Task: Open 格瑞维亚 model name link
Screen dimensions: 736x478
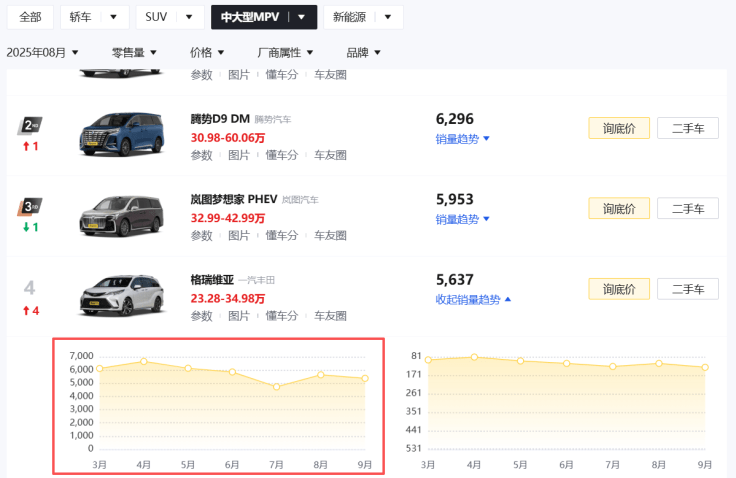Action: pyautogui.click(x=212, y=280)
